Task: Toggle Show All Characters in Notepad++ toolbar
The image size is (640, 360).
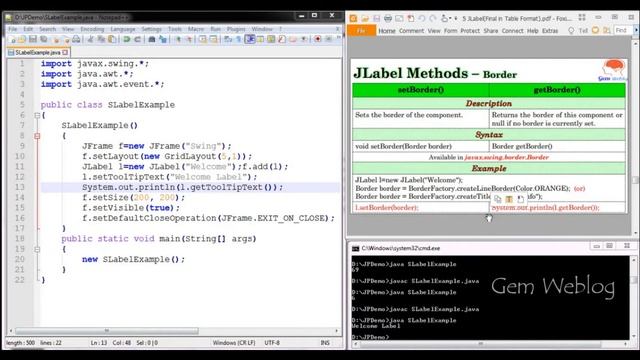Action: tap(239, 39)
